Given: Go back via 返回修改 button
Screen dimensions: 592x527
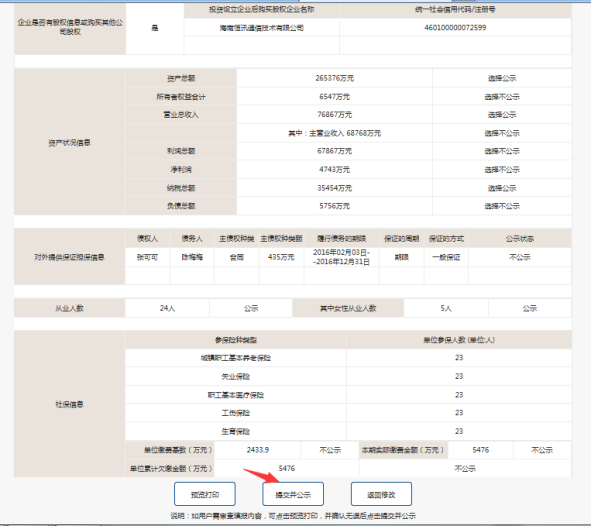Looking at the screenshot, I should click(x=381, y=494).
